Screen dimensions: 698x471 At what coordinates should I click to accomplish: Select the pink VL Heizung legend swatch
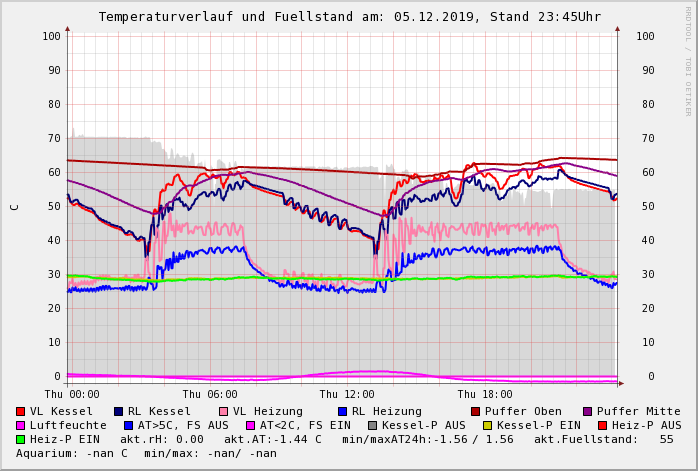click(x=223, y=412)
